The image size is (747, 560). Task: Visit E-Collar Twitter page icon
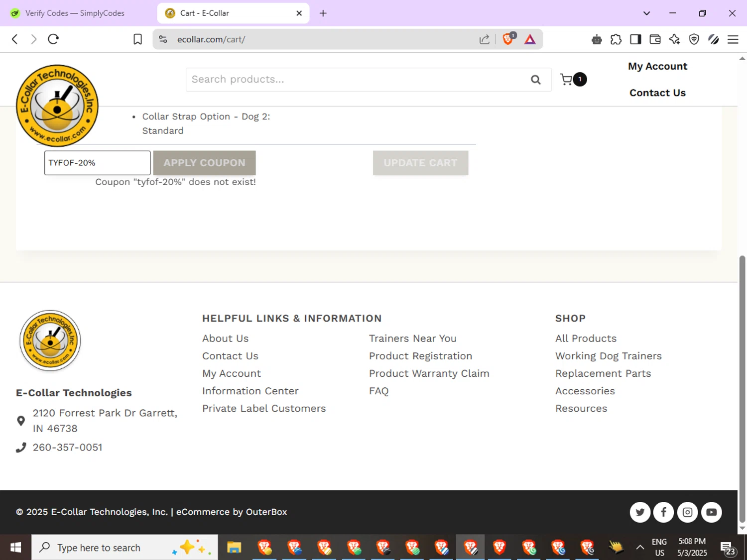[x=640, y=512]
